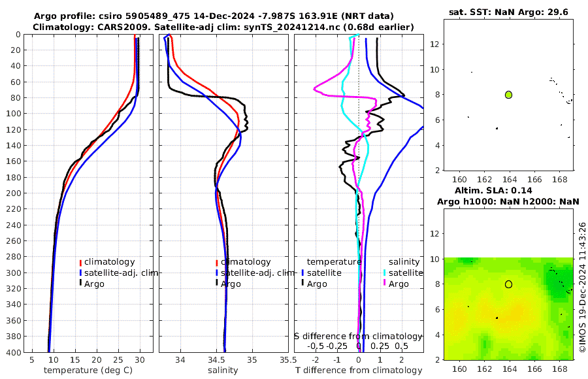Click the 400 depth tick label
The width and height of the screenshot is (588, 379).
[14, 352]
